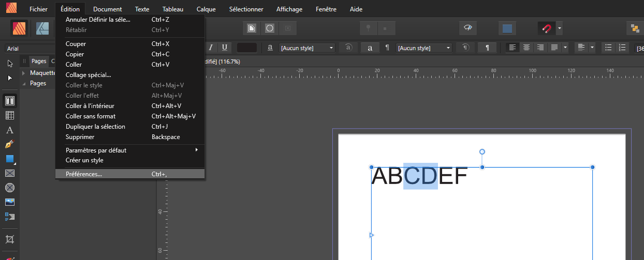Open the Document menu

point(108,9)
